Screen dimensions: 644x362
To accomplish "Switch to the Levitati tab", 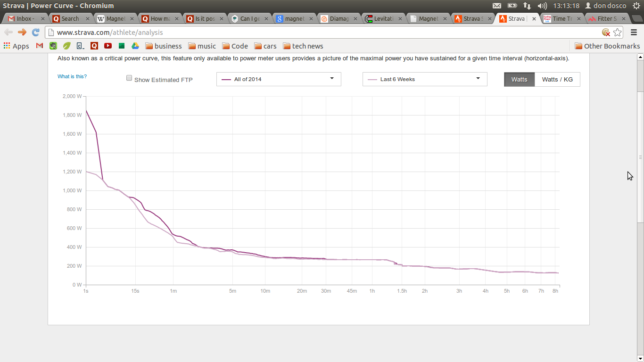I will (x=383, y=19).
